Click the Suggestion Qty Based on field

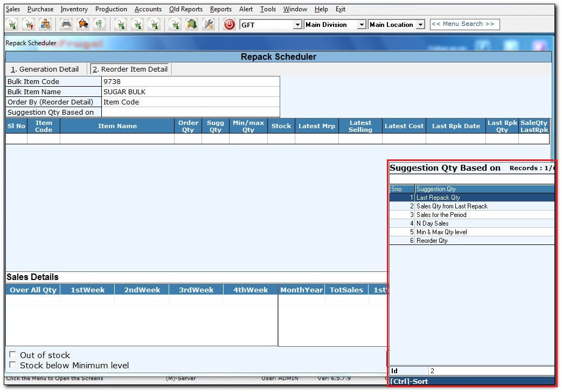pos(190,112)
